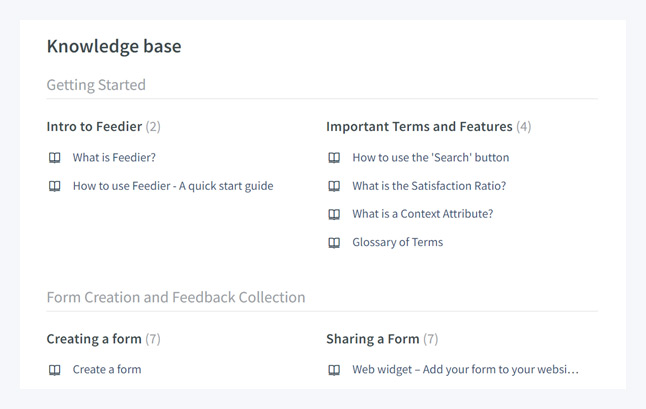
Task: Open the 'Web widget' form article
Action: pyautogui.click(x=465, y=370)
